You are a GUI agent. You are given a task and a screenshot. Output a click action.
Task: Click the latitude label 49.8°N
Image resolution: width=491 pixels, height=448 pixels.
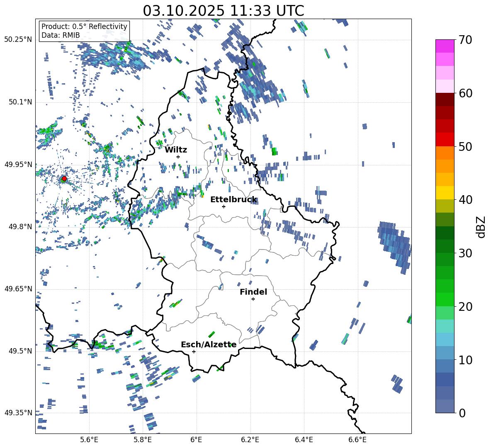click(20, 227)
